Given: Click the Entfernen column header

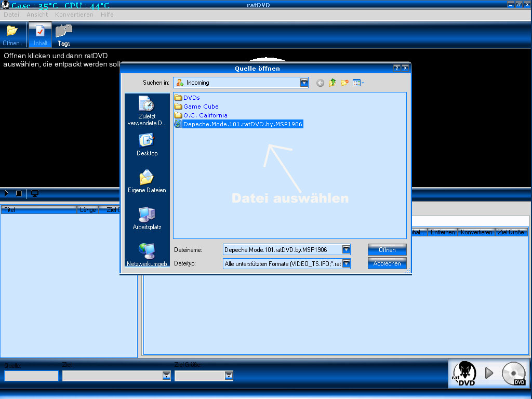Looking at the screenshot, I should coord(443,232).
